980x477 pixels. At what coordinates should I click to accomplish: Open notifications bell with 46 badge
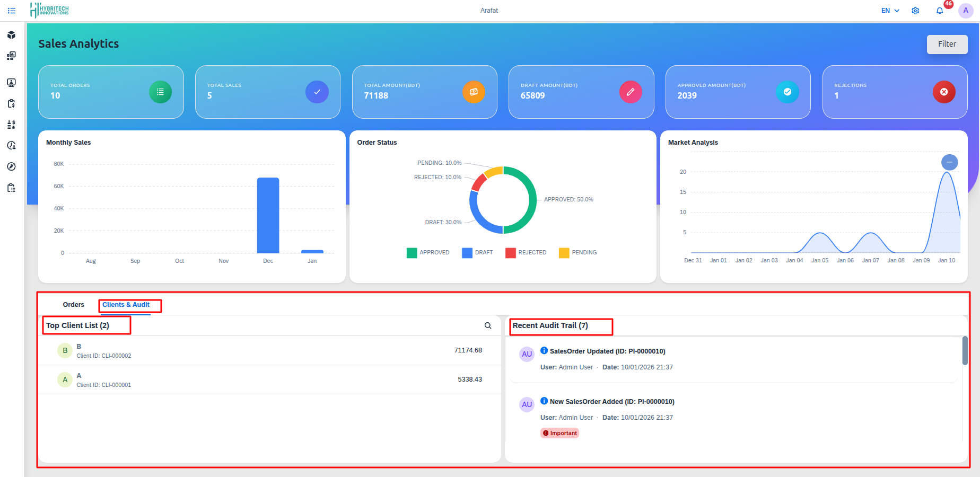point(940,11)
